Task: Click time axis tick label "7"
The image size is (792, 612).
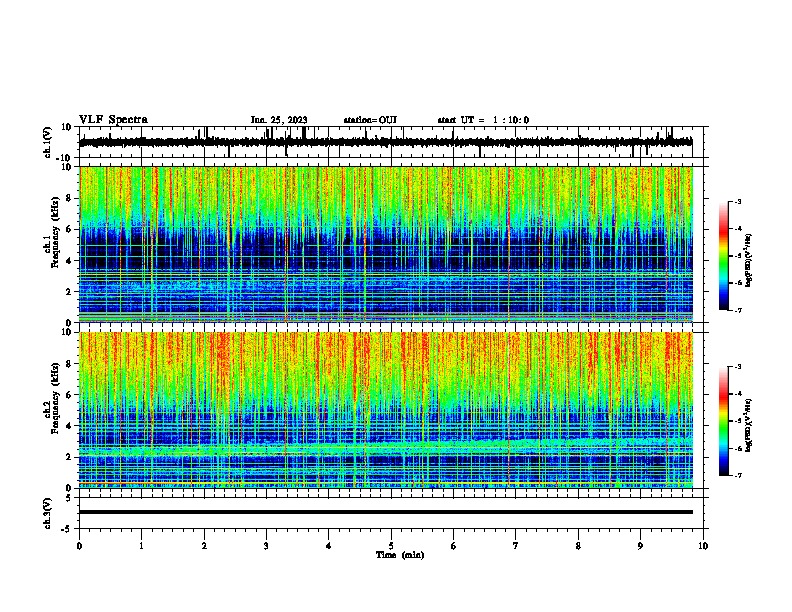Action: pyautogui.click(x=516, y=546)
